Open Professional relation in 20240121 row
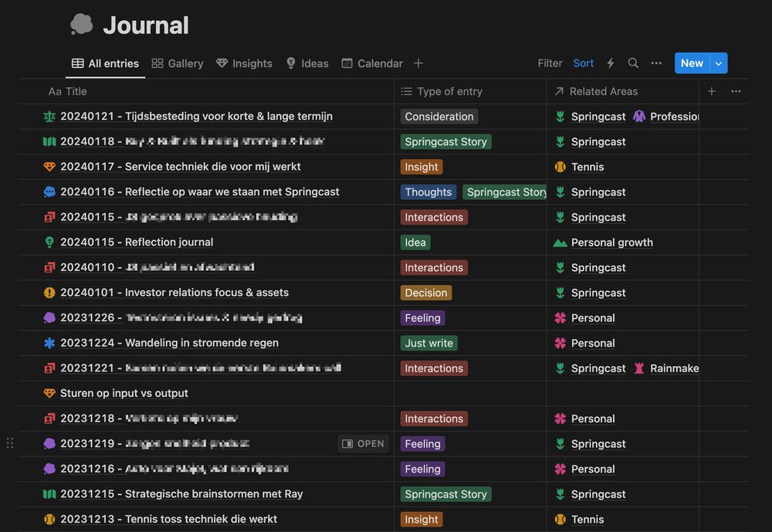 pos(665,117)
